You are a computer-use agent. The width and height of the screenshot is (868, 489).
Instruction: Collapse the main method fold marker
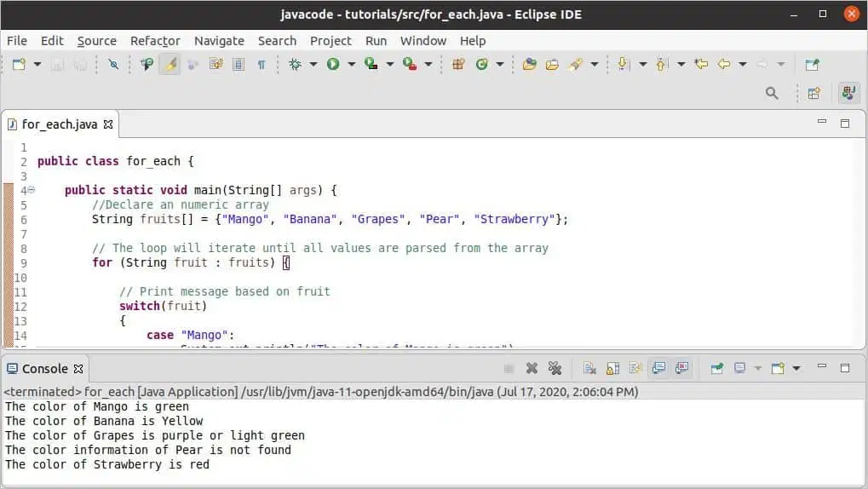tap(32, 190)
